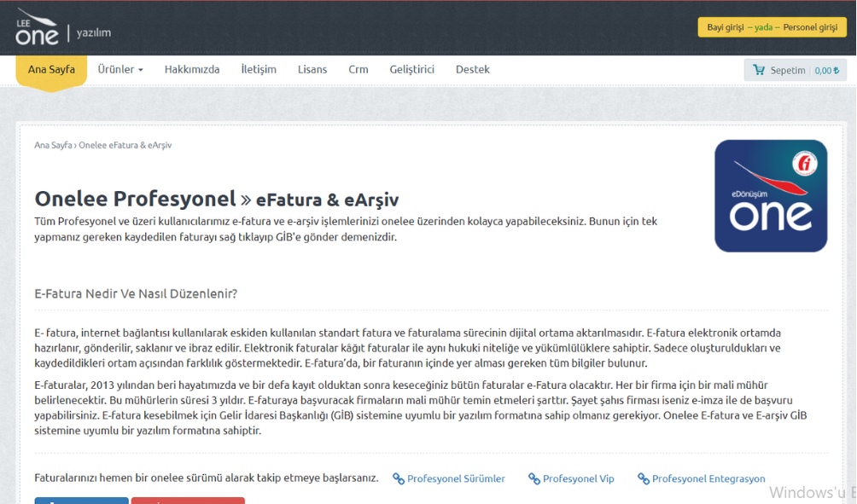The image size is (857, 504).
Task: Click the chain icon beside Profesyonel Sürümler
Action: (399, 479)
